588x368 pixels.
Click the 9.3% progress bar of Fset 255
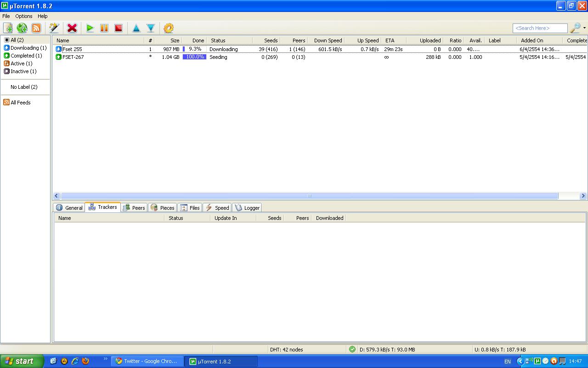(x=194, y=49)
